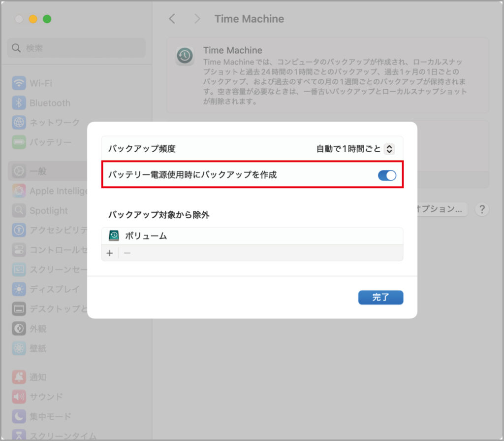Open Spotlight settings in the sidebar

(x=40, y=210)
